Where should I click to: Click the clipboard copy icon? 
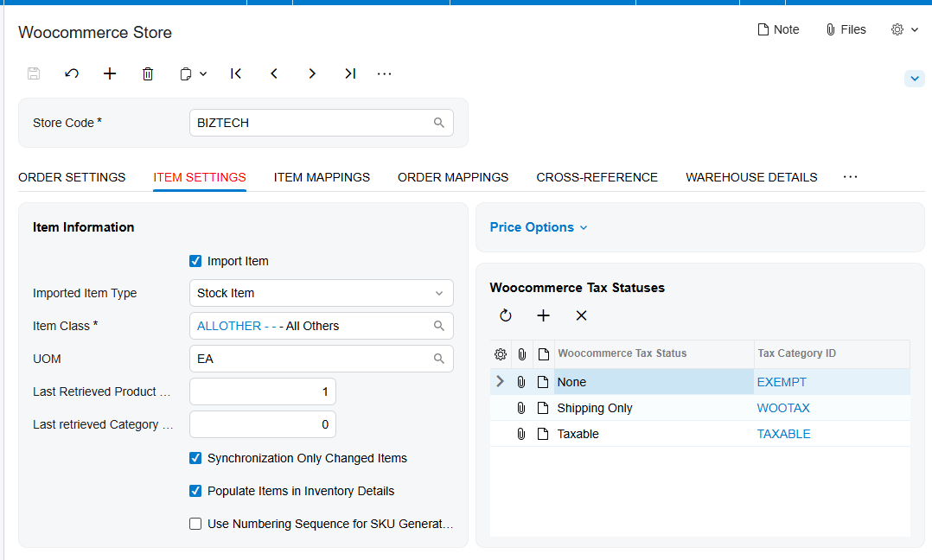point(185,73)
